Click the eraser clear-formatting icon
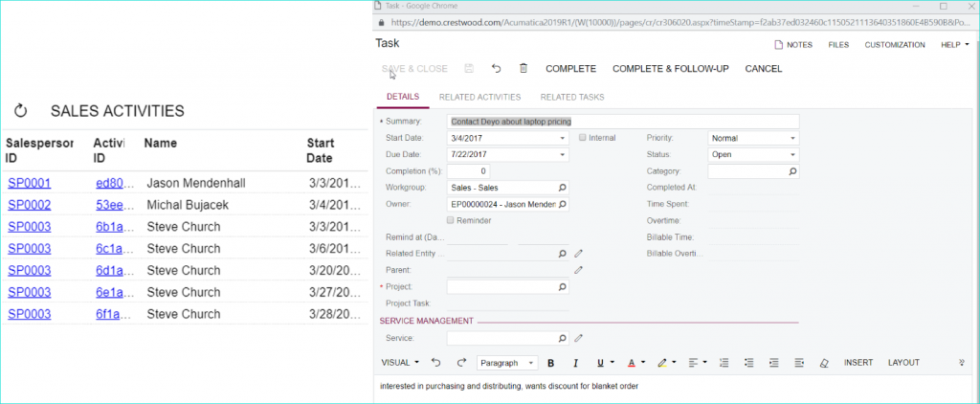 pyautogui.click(x=824, y=363)
